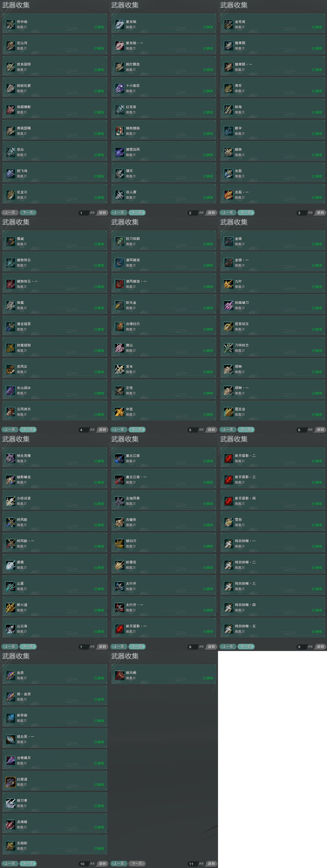Click the 定山河 weapon icon
The height and width of the screenshot is (868, 327).
coord(11,45)
